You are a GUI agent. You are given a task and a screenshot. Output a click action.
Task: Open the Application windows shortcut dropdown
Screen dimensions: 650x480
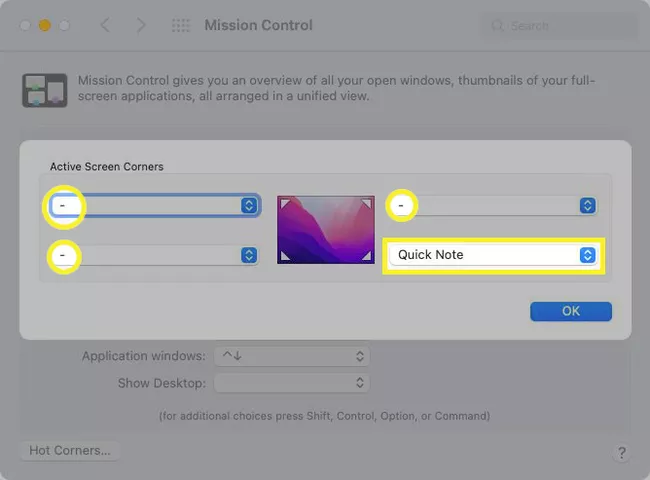(292, 356)
